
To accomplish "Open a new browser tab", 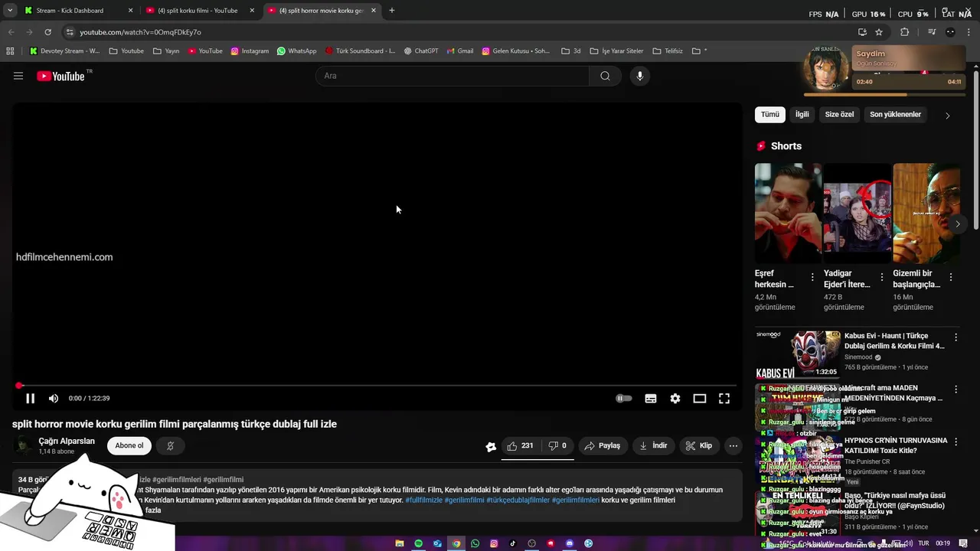I will 392,11.
